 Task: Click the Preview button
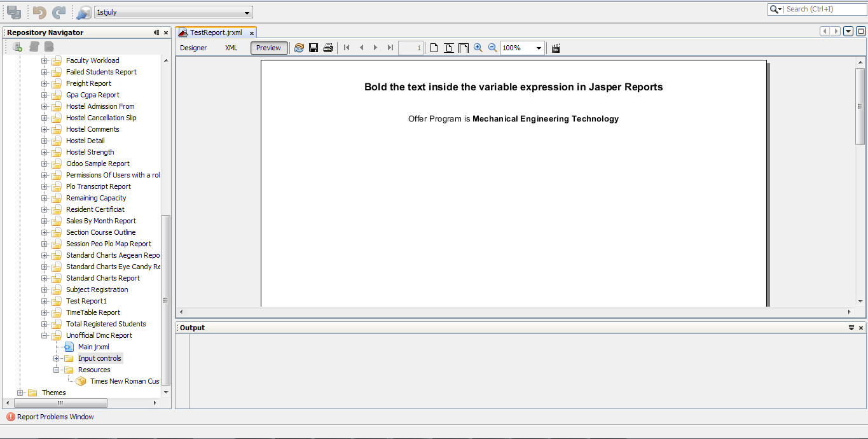coord(268,47)
